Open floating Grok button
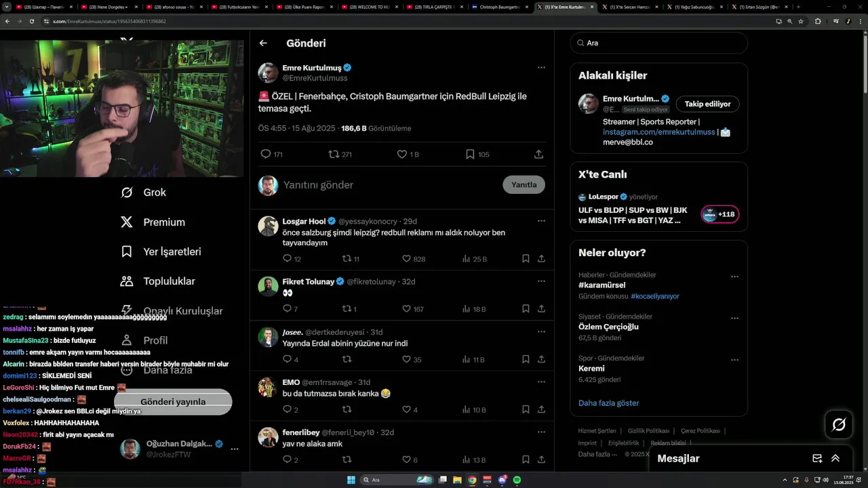868x488 pixels. pos(839,425)
